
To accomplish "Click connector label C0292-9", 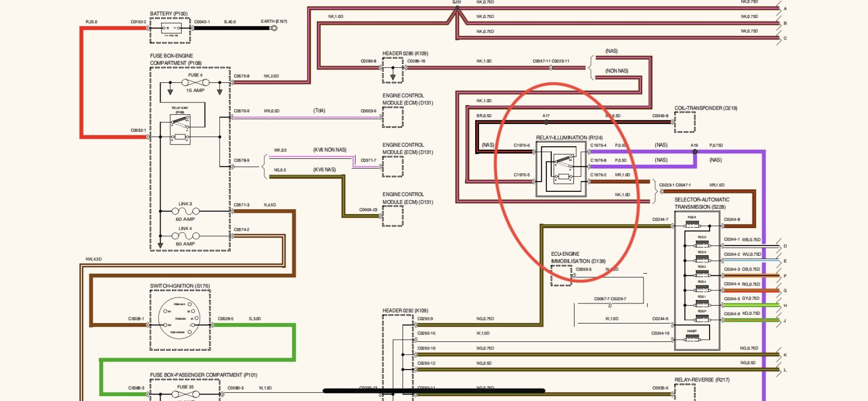I will (425, 319).
